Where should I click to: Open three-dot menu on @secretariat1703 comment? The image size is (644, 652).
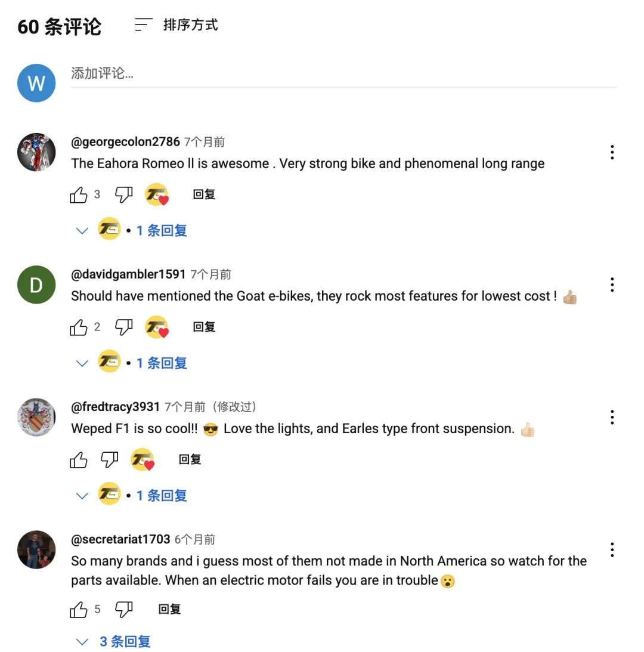(612, 550)
